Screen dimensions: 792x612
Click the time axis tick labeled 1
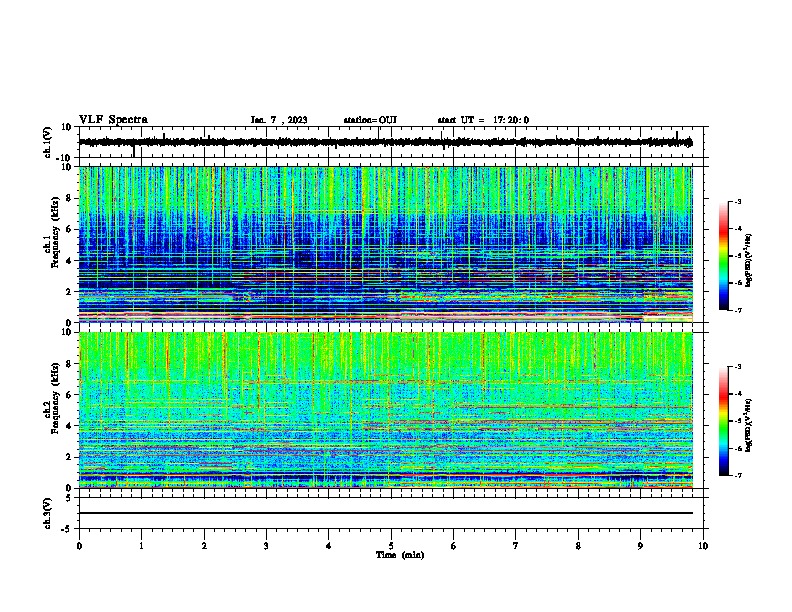coord(141,546)
